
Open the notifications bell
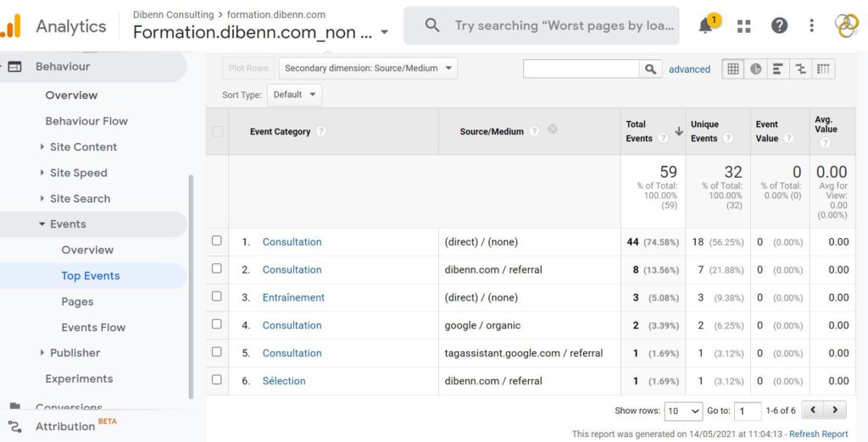(x=706, y=25)
